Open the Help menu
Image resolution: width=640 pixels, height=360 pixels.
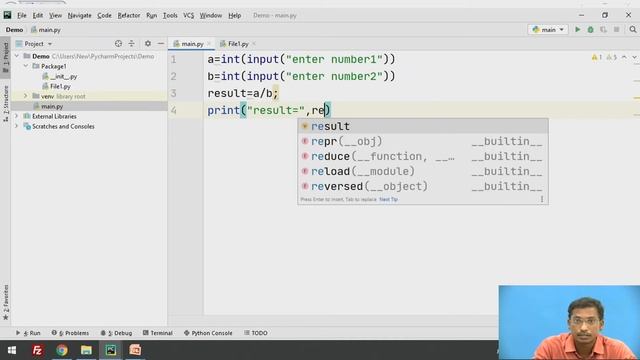pyautogui.click(x=234, y=16)
